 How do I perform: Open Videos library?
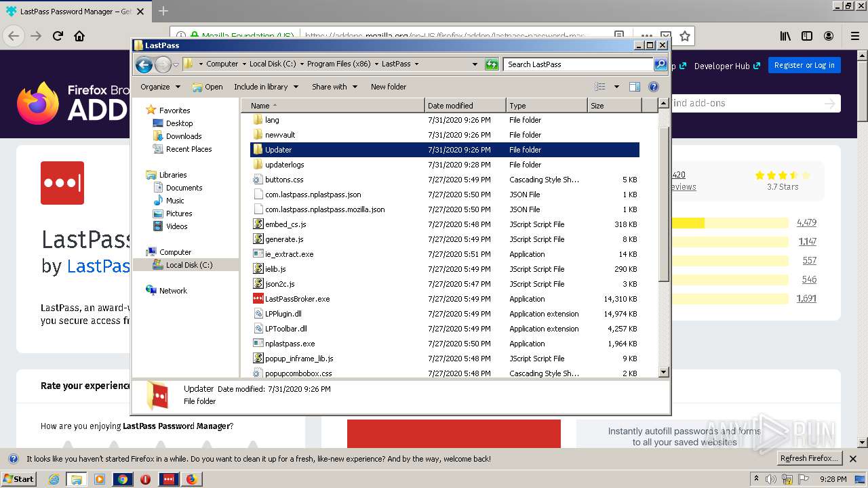pos(176,226)
